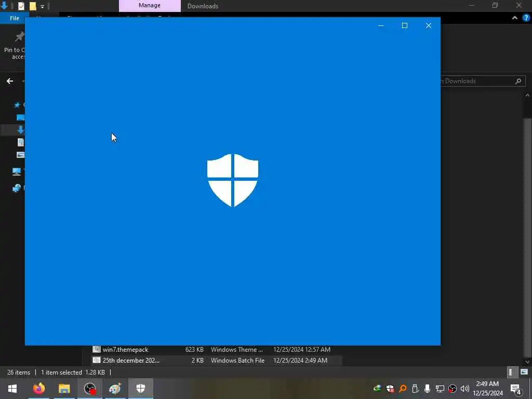Switch to large icons view in Explorer
This screenshot has height=399, width=532.
[524, 372]
